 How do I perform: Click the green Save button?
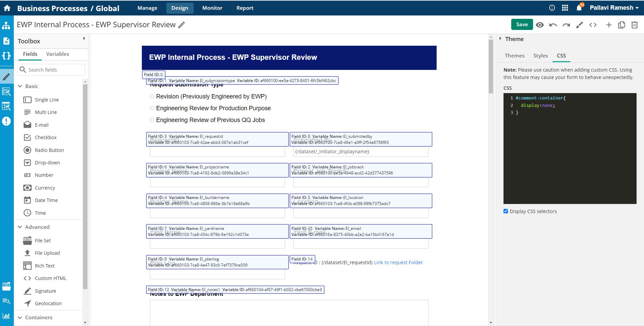[x=522, y=25]
